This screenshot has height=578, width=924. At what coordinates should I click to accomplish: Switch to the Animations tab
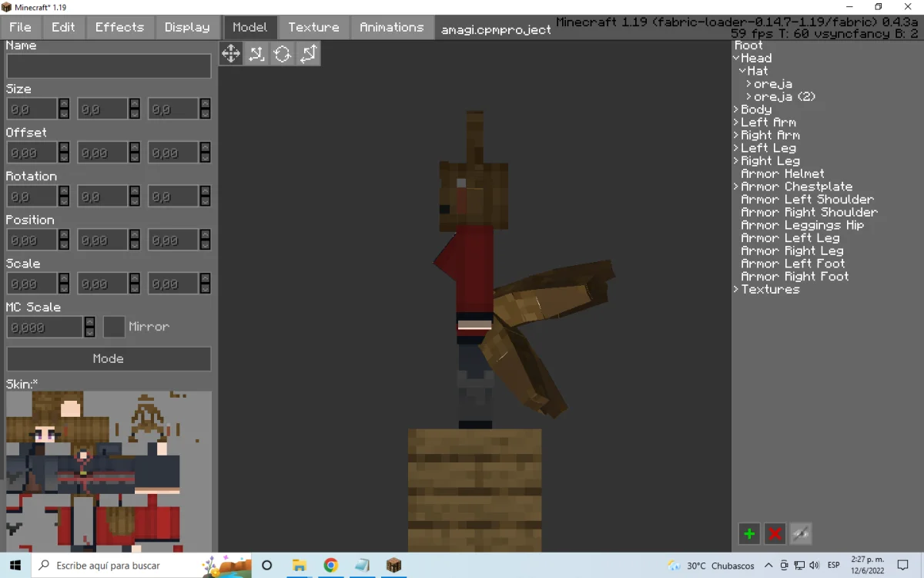[391, 27]
